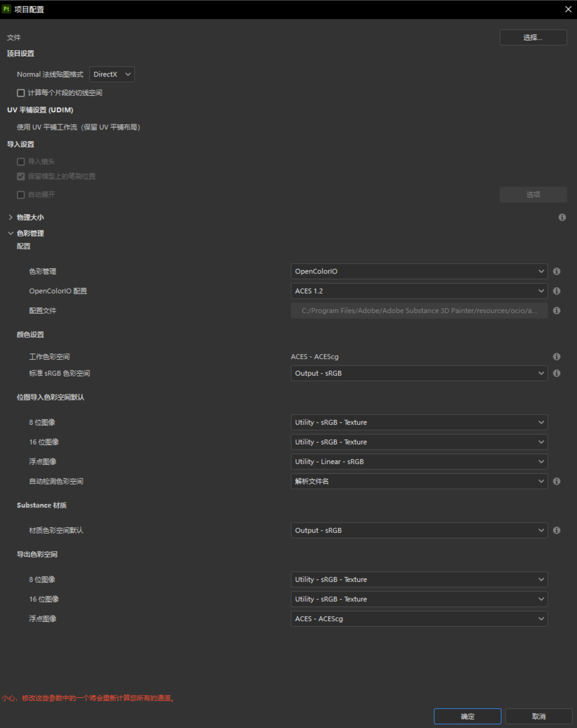The height and width of the screenshot is (728, 577).
Task: Open the export 浮点图像 ACES - ACEScg dropdown
Action: tap(419, 619)
